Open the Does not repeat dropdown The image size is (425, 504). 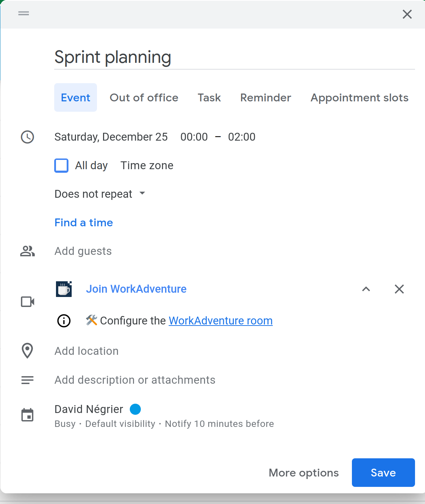coord(100,194)
